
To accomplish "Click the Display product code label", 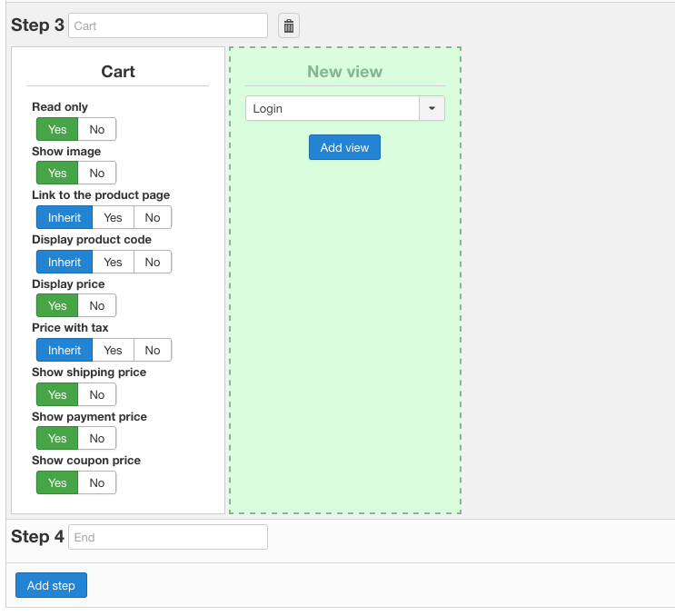I will (92, 239).
